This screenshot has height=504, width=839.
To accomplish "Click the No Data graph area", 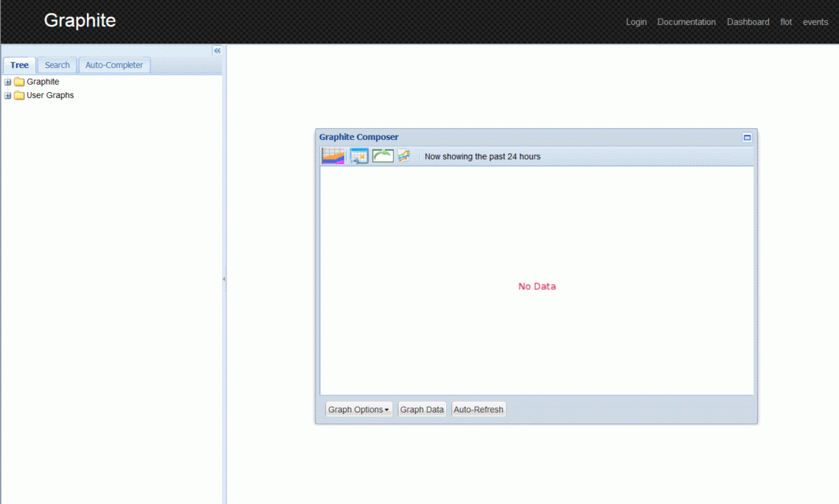I will (x=537, y=281).
